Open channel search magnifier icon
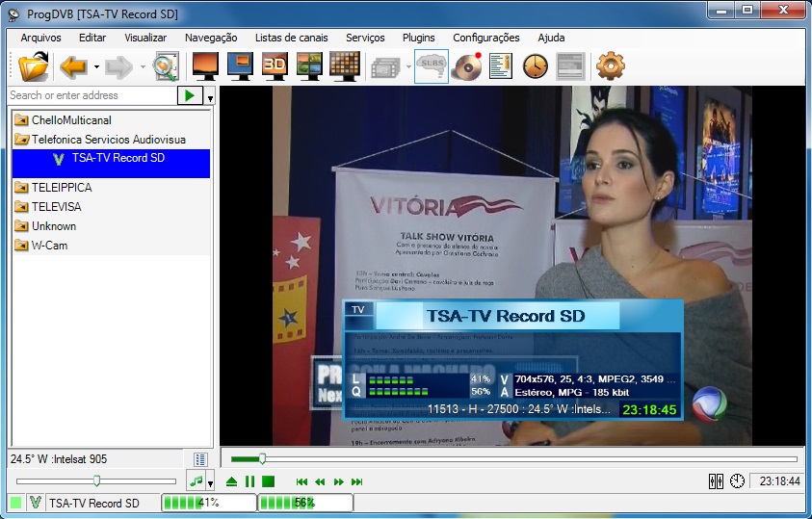812x519 pixels. tap(166, 66)
